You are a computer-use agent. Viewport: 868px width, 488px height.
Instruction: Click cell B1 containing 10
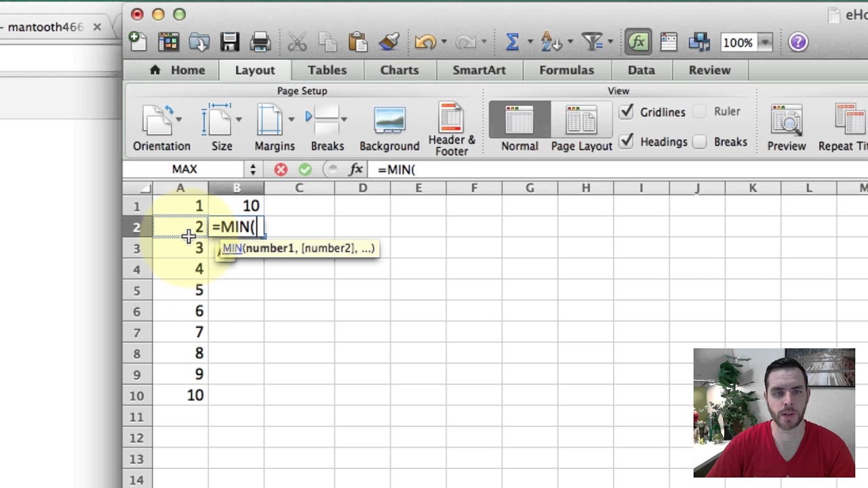pos(237,206)
